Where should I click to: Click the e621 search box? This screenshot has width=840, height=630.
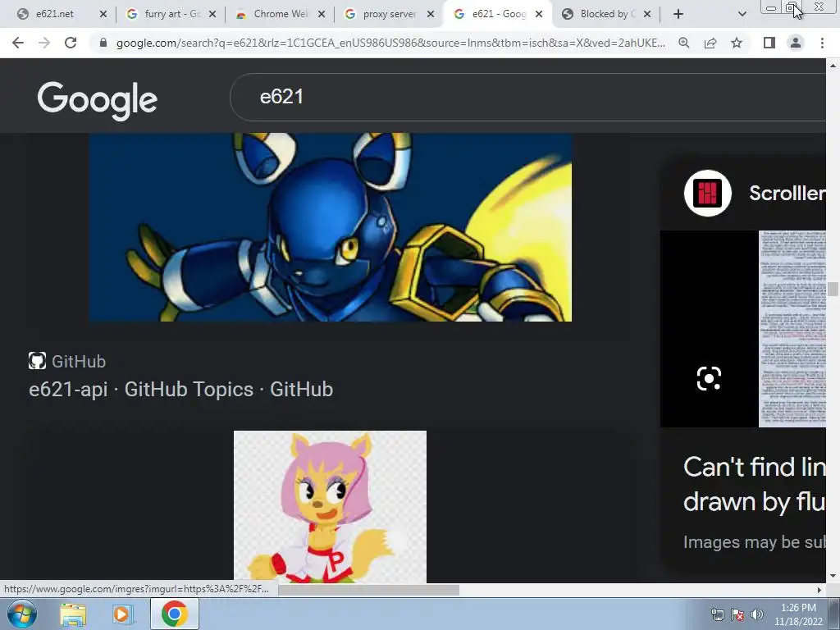pos(527,97)
